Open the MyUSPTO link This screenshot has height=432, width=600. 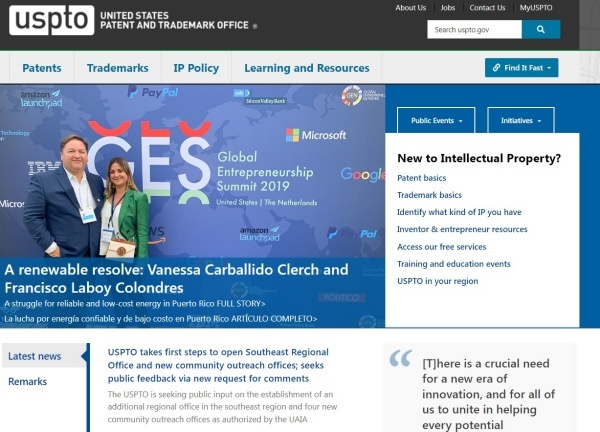pyautogui.click(x=536, y=8)
